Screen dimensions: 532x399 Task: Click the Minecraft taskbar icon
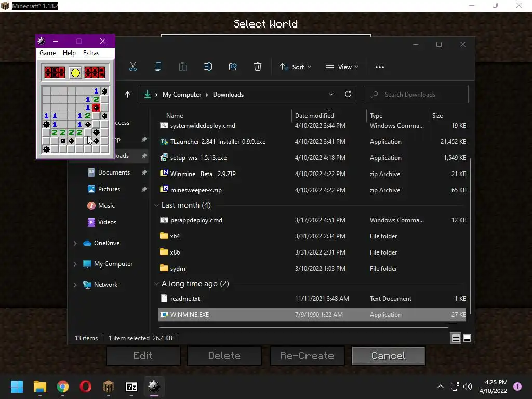click(x=109, y=387)
